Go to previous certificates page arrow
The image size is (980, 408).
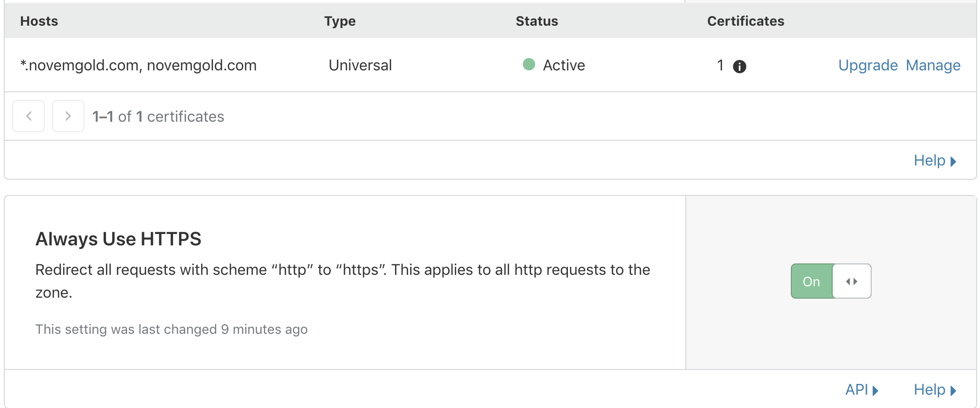coord(29,116)
